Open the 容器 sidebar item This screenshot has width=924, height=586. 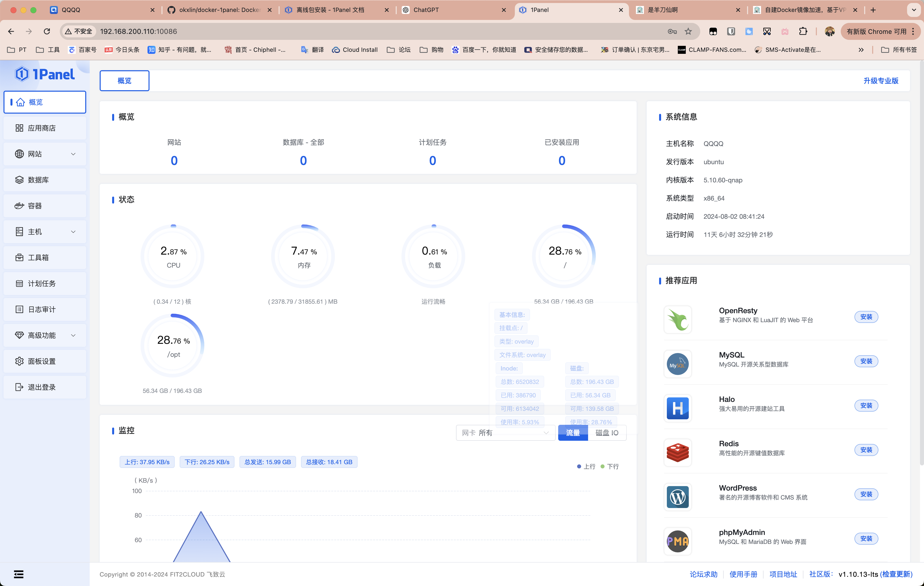click(x=45, y=206)
